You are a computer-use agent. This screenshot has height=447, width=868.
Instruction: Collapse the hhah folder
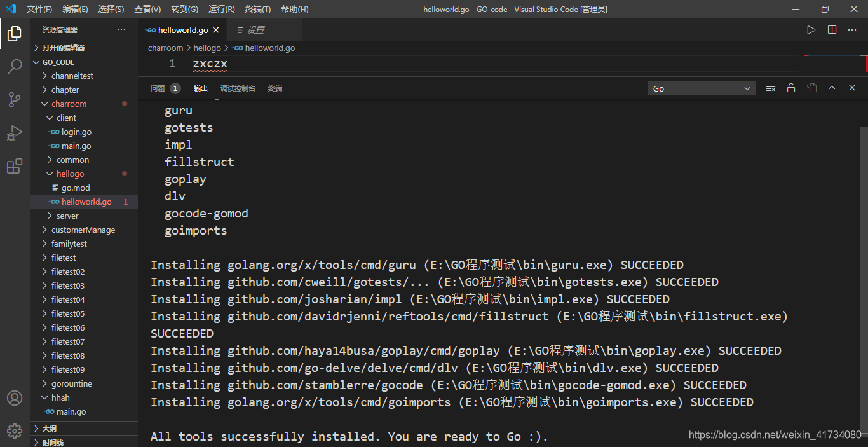point(84,397)
